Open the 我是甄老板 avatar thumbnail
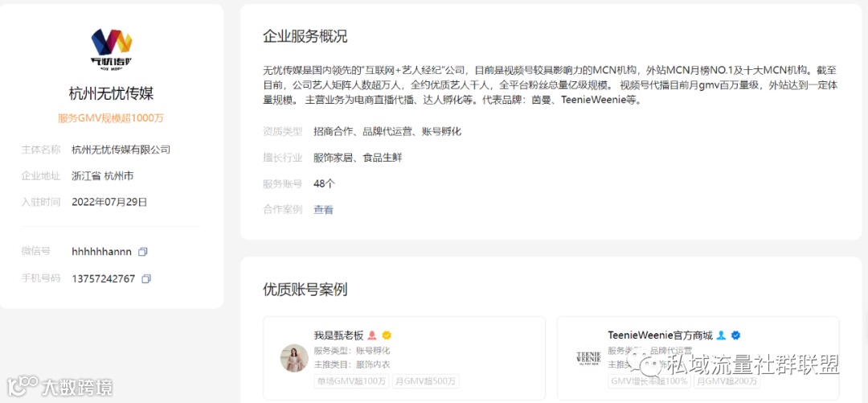 tap(294, 358)
